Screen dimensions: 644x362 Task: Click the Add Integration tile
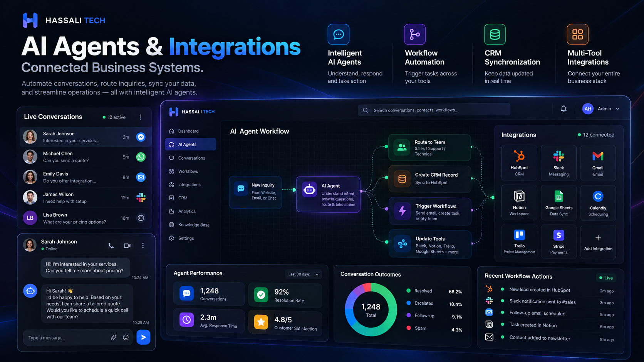click(598, 242)
